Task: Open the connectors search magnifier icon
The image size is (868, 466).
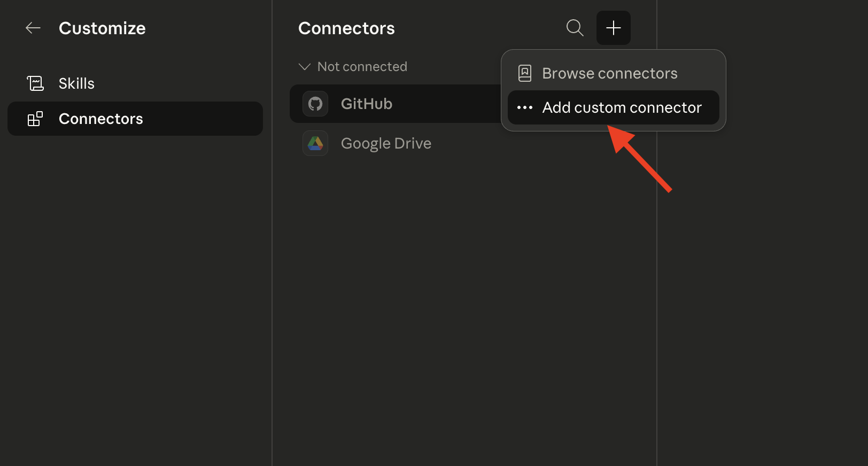Action: coord(575,28)
